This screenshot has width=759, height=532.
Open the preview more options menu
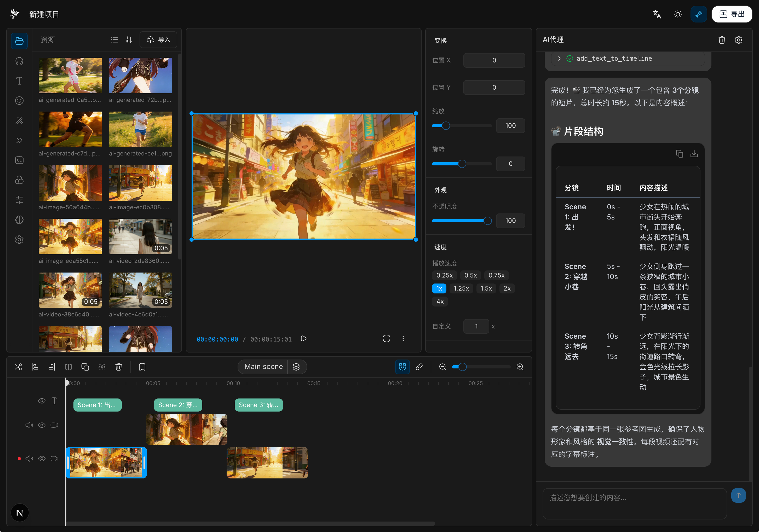point(403,339)
